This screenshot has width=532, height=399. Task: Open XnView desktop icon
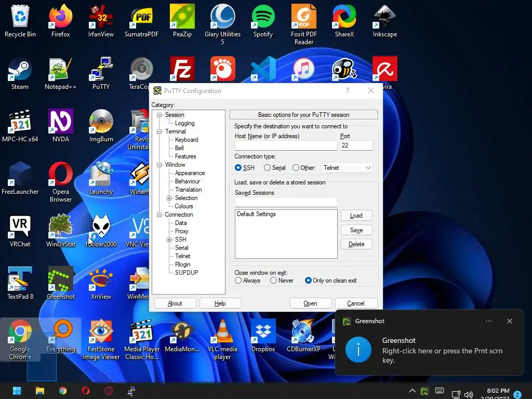(x=101, y=283)
